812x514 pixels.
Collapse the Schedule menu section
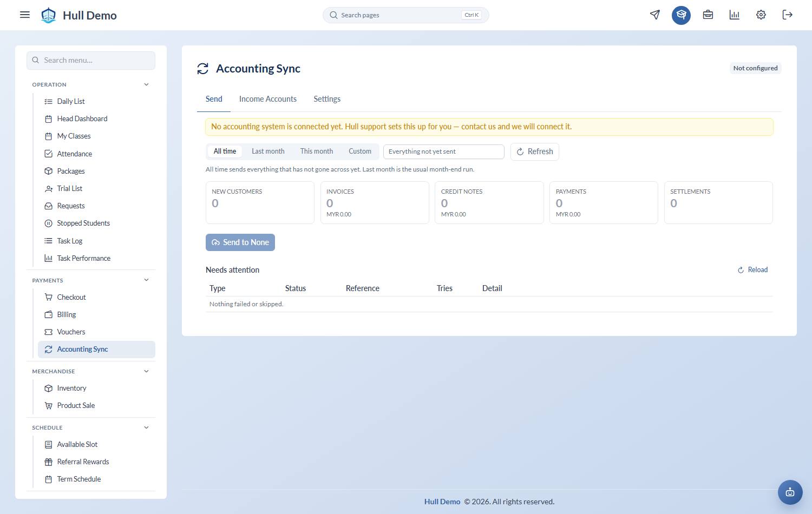tap(146, 427)
